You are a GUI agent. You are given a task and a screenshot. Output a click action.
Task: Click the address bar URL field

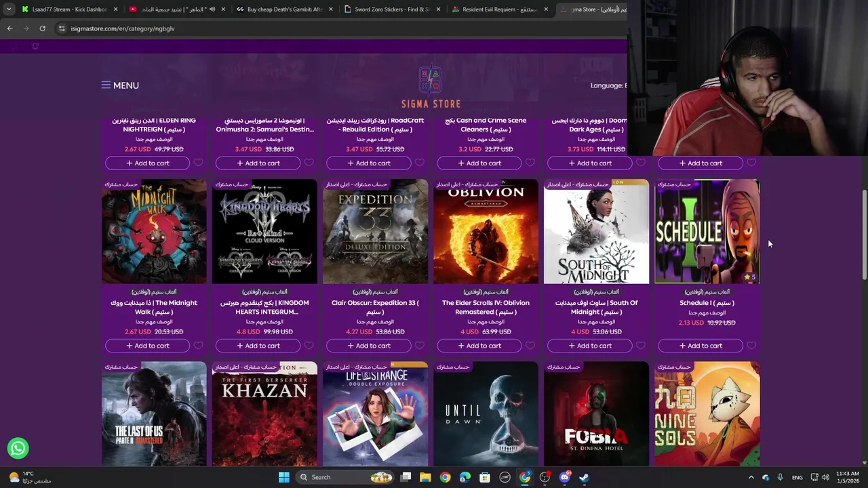click(x=339, y=28)
